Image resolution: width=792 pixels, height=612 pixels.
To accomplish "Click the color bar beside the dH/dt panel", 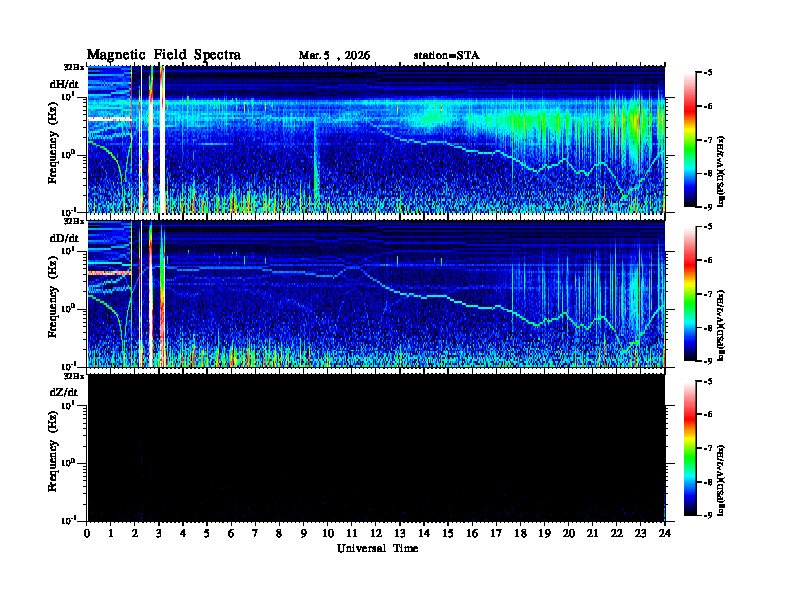I will [x=690, y=140].
